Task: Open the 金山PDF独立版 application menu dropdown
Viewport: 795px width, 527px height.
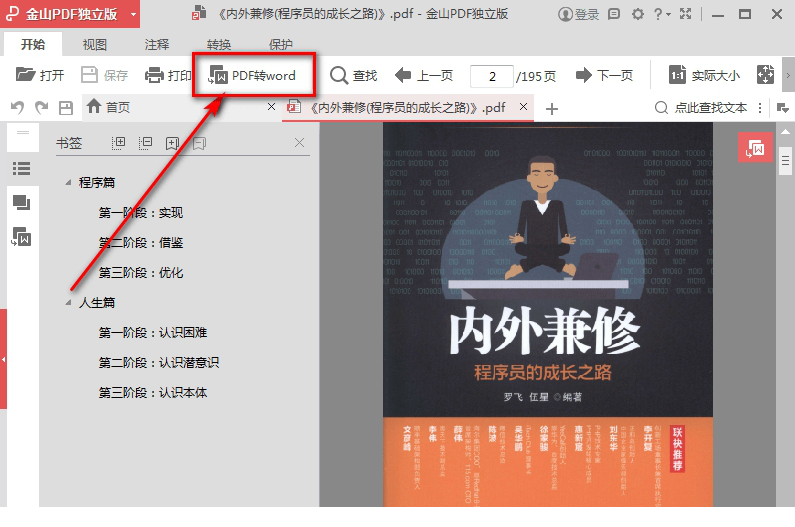Action: pyautogui.click(x=133, y=14)
